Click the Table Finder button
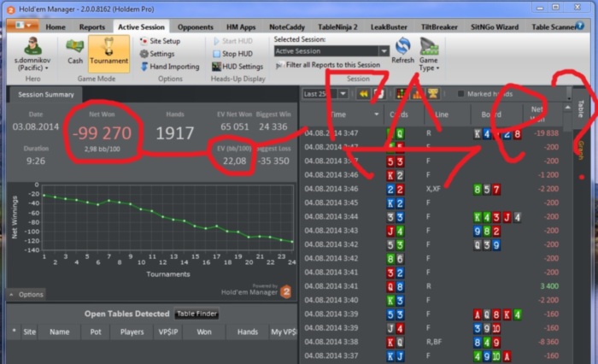598x364 pixels. click(196, 314)
